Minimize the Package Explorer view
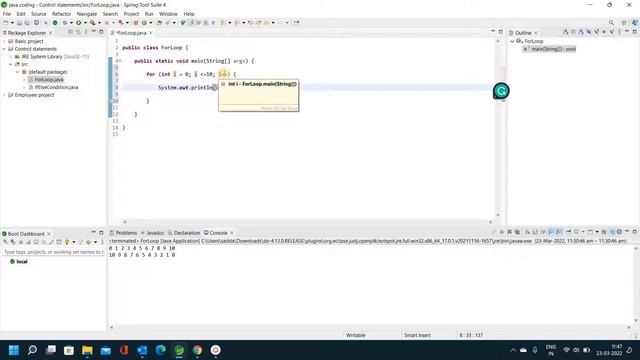The width and height of the screenshot is (640, 360). pos(93,32)
